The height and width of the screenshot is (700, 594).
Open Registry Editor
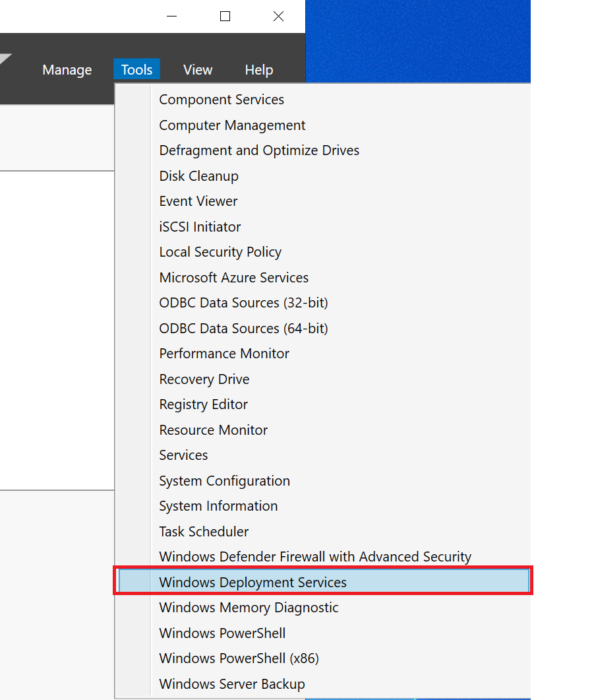(x=203, y=404)
